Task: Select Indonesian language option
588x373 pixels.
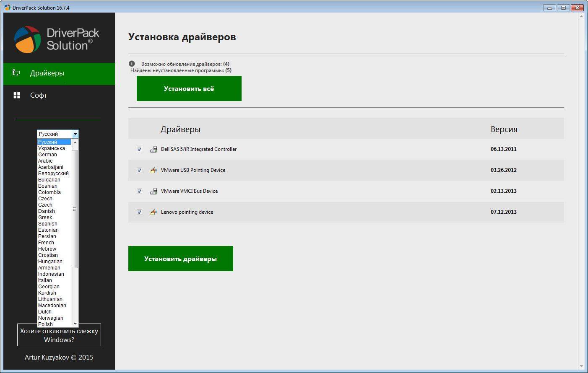Action: (x=55, y=274)
